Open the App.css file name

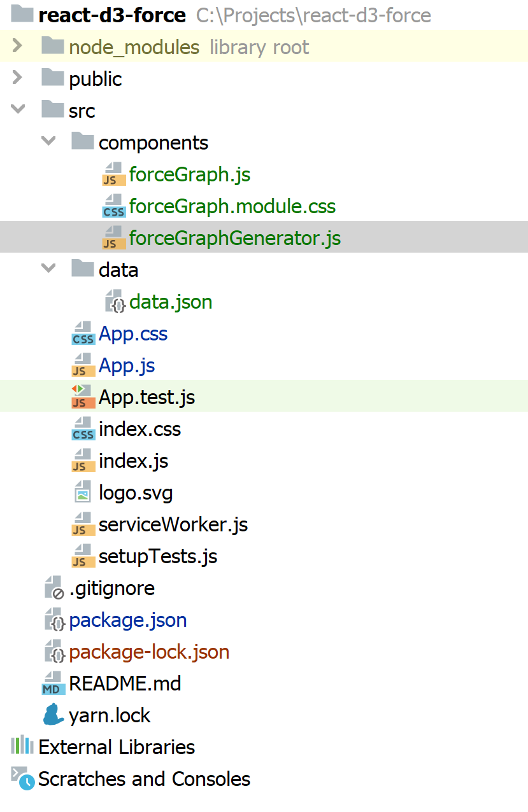click(133, 333)
